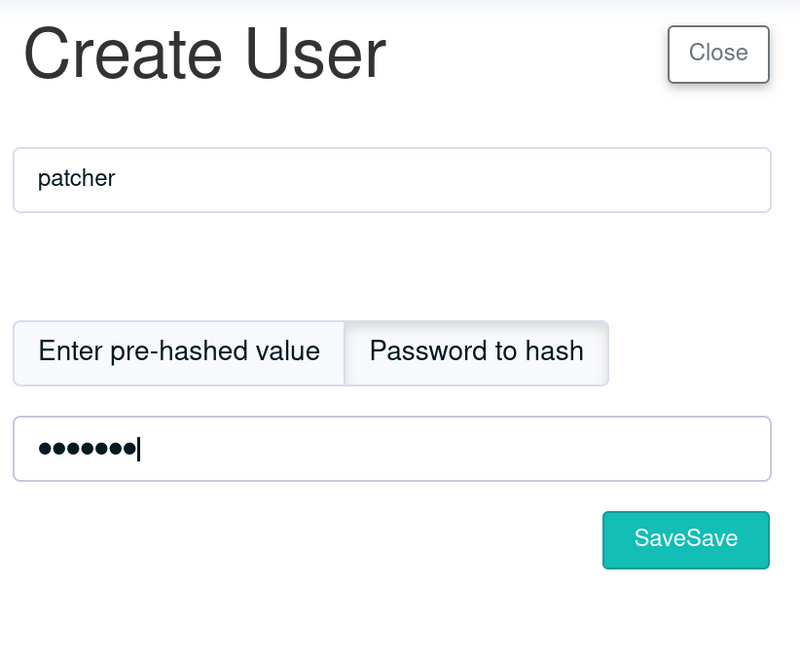Dismiss the dialog using Close
This screenshot has width=800, height=661.
click(x=718, y=54)
